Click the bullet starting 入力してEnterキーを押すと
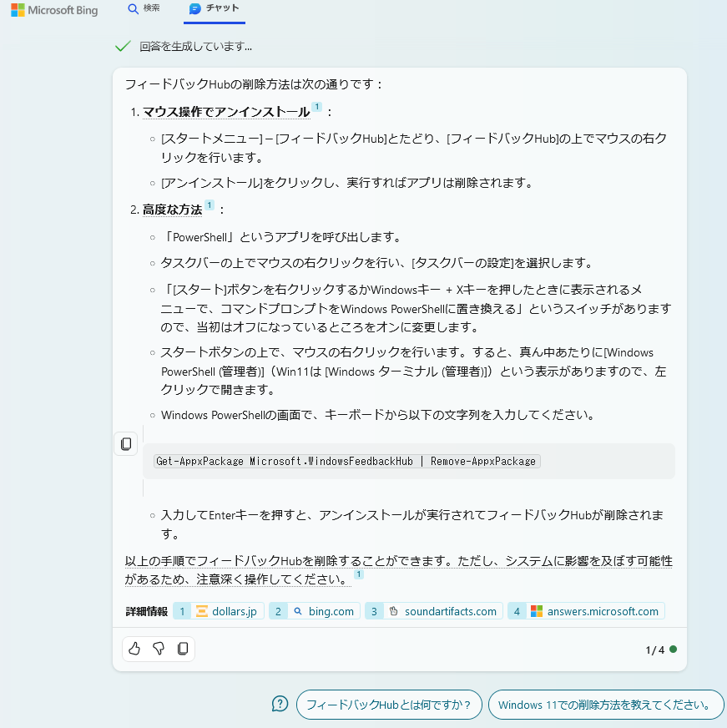The height and width of the screenshot is (728, 727). pos(412,524)
